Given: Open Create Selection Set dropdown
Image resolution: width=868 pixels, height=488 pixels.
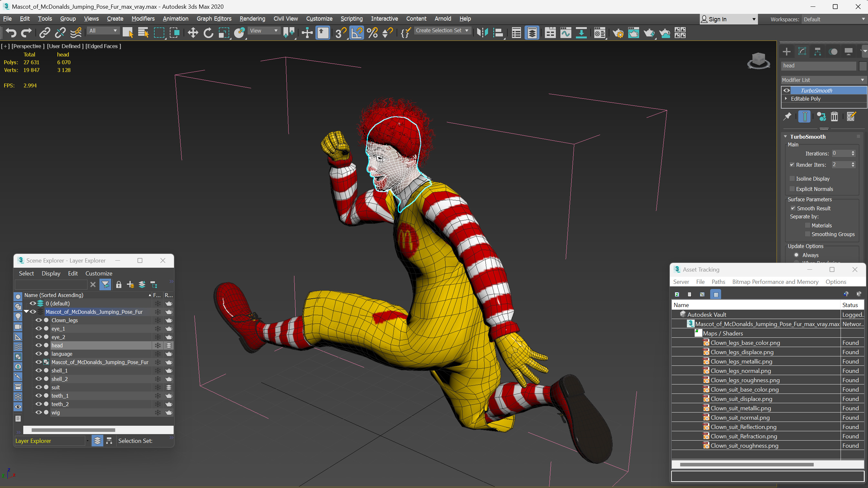Looking at the screenshot, I should click(x=442, y=31).
